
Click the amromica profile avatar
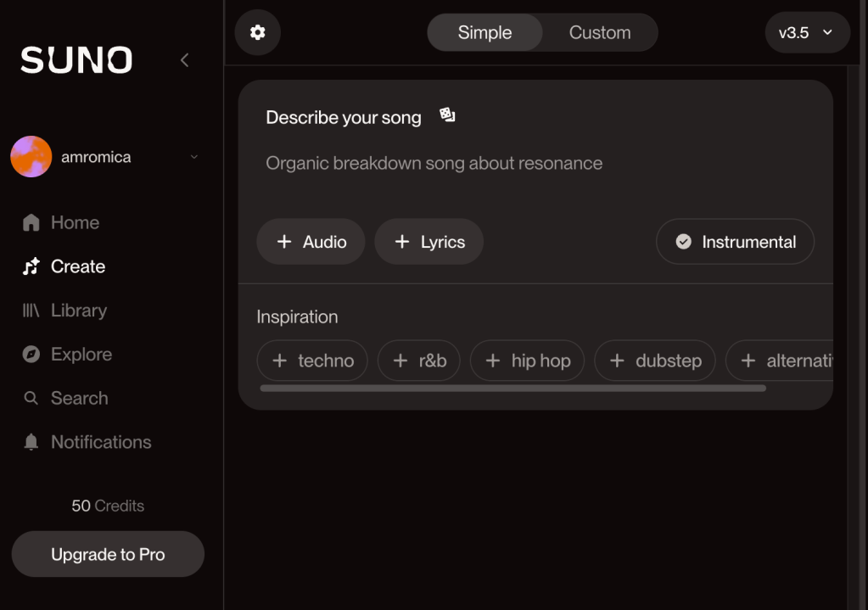(x=31, y=157)
